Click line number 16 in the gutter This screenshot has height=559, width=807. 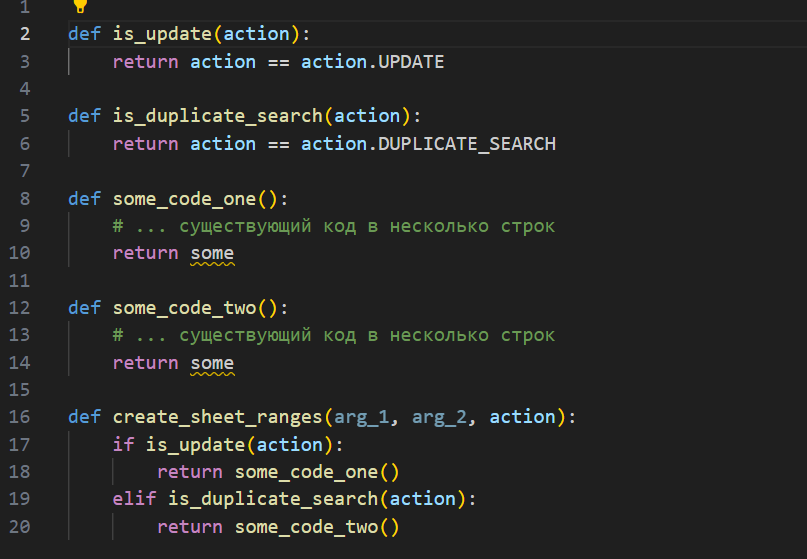click(x=20, y=417)
